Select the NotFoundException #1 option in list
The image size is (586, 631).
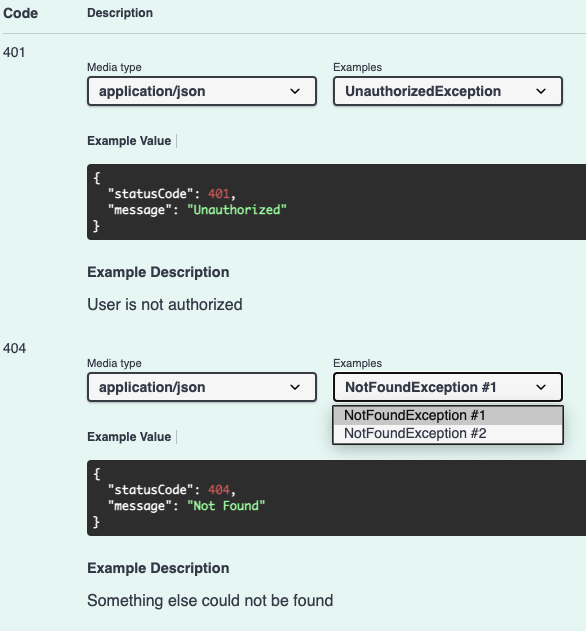(x=448, y=415)
